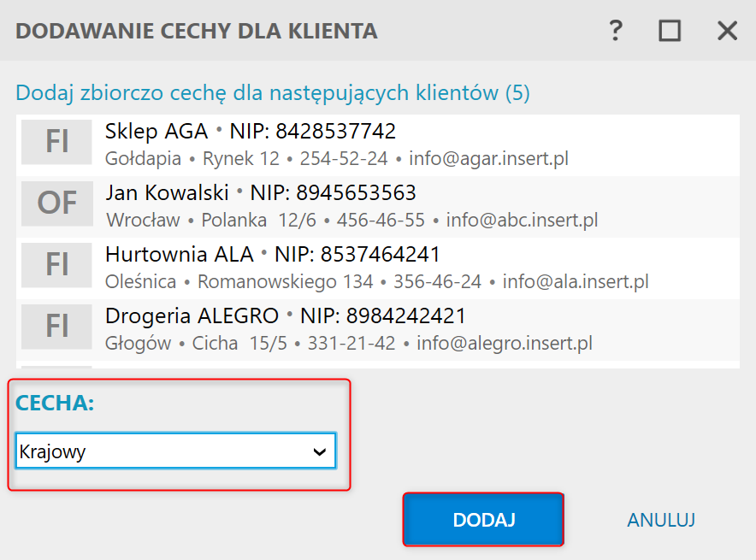This screenshot has height=560, width=756.
Task: Select the Hurtownia ALA client name
Action: (x=180, y=255)
